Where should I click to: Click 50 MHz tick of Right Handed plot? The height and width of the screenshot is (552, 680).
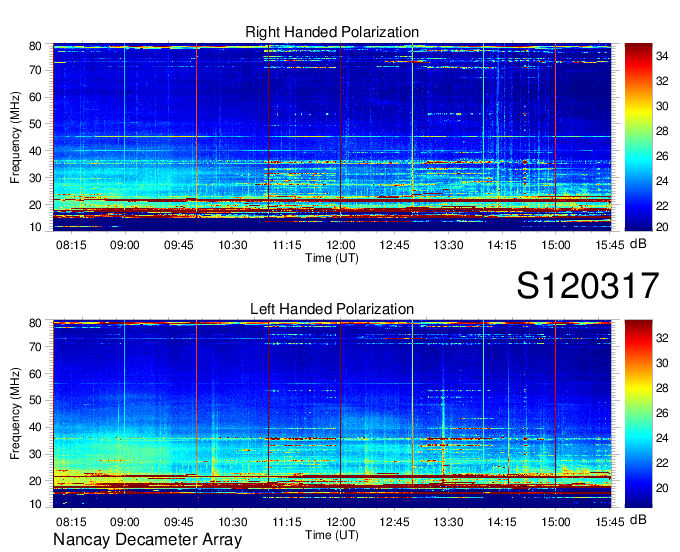click(x=35, y=124)
